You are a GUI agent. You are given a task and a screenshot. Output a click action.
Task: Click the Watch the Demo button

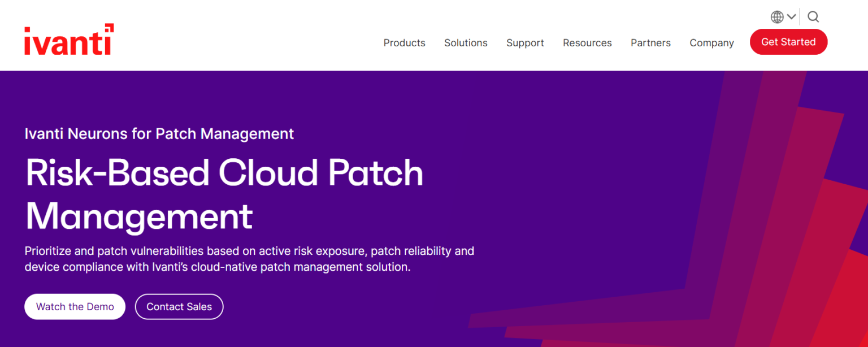75,306
